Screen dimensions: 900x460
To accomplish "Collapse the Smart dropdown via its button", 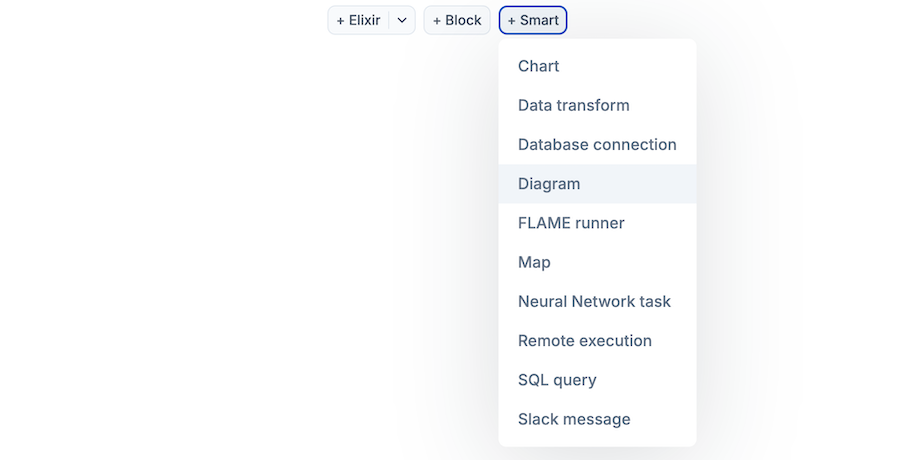I will click(533, 20).
